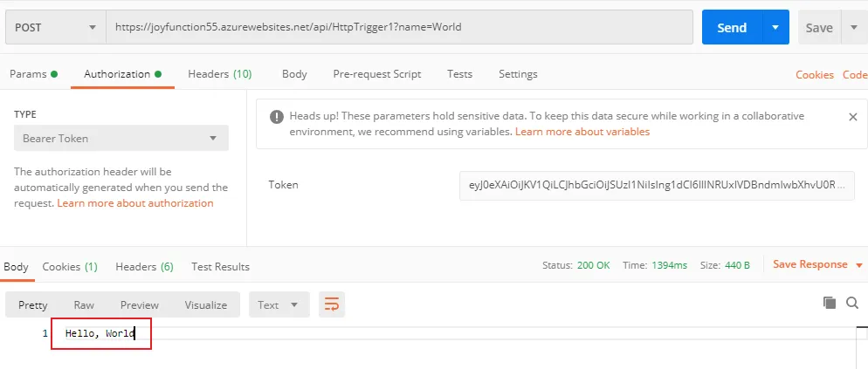Open the Text format dropdown
This screenshot has width=868, height=369.
click(279, 304)
